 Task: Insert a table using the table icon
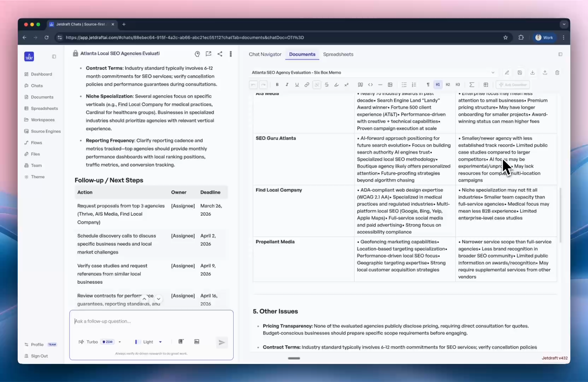point(486,85)
